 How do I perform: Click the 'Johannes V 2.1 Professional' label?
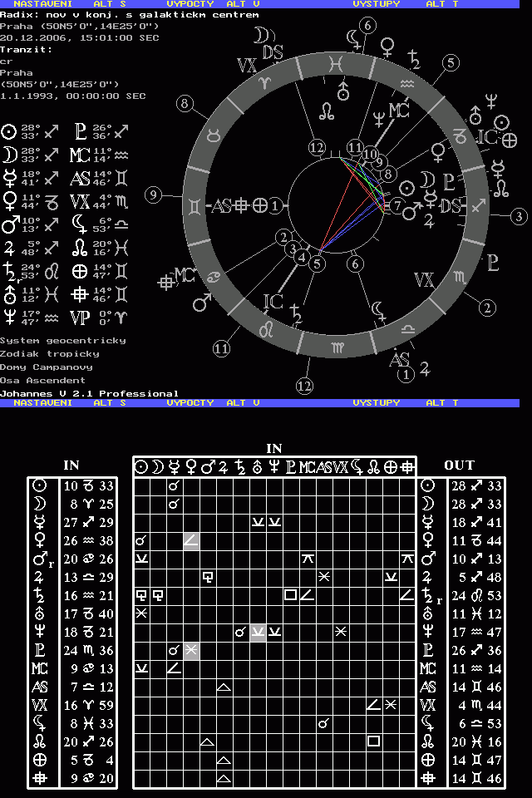pos(89,393)
